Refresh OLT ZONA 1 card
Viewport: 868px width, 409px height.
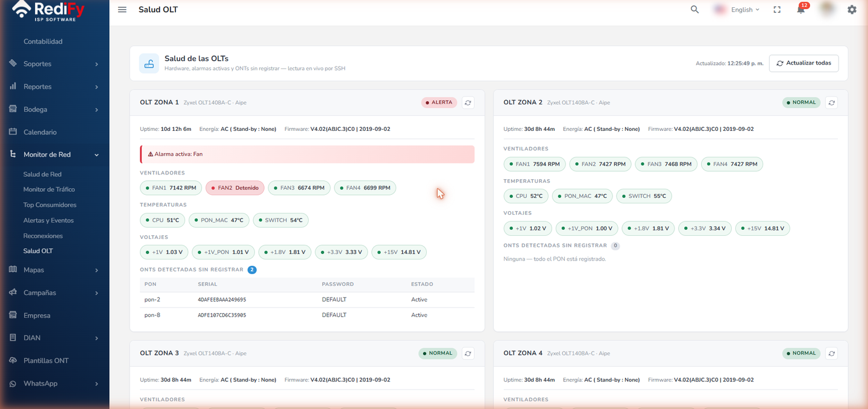pyautogui.click(x=468, y=103)
